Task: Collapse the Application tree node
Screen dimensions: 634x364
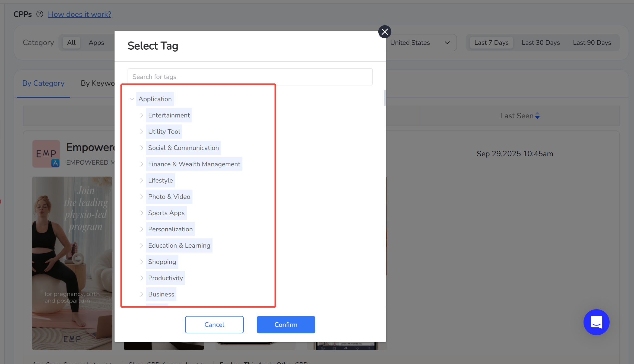Action: 132,99
